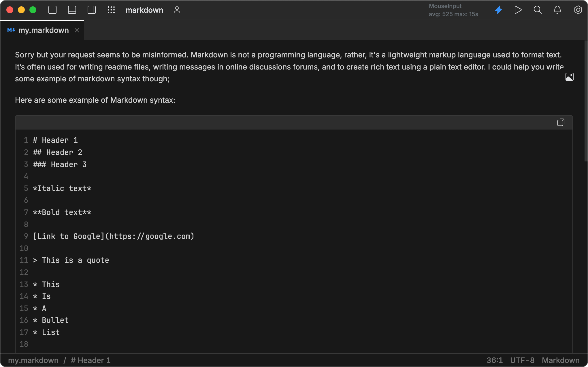588x367 pixels.
Task: Click the add collaborator icon
Action: pos(178,10)
